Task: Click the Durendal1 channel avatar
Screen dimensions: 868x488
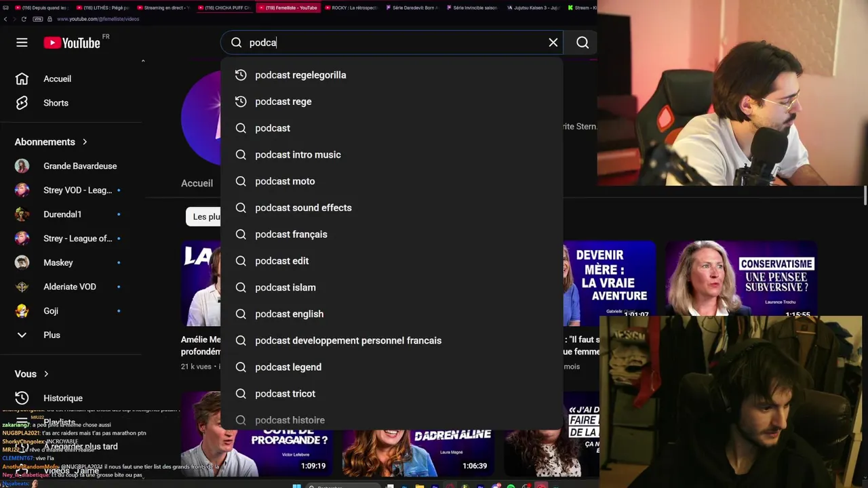Action: (x=22, y=214)
